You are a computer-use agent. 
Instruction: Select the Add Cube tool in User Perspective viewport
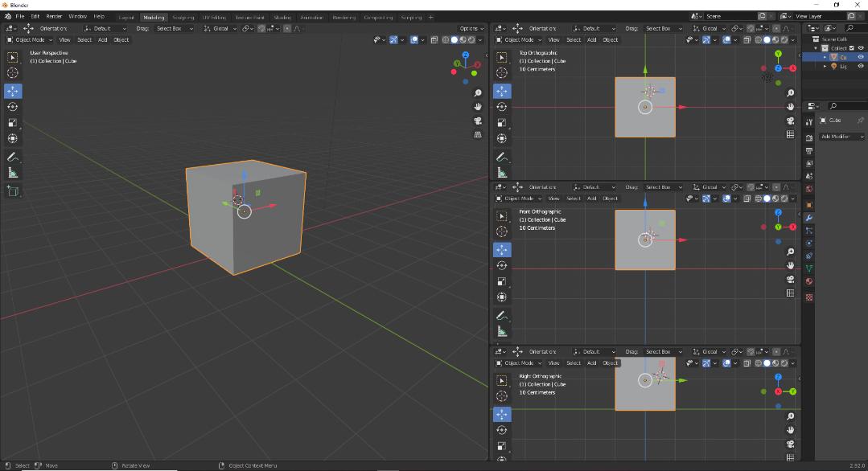(13, 191)
